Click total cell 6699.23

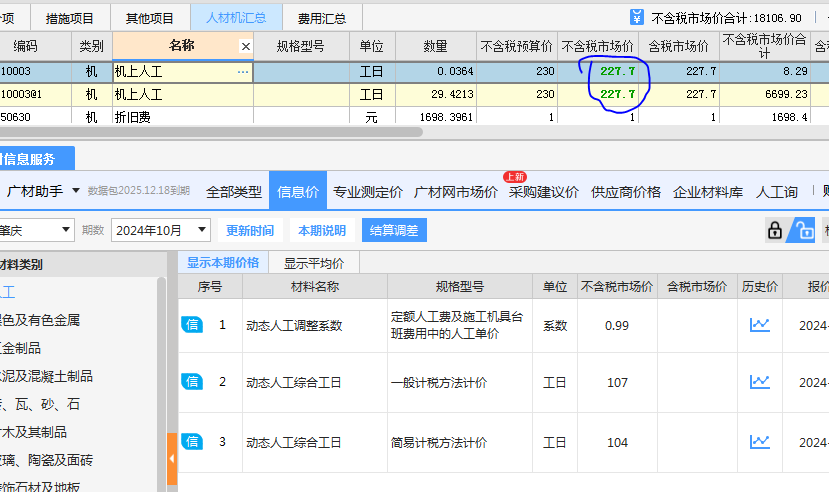coord(764,94)
